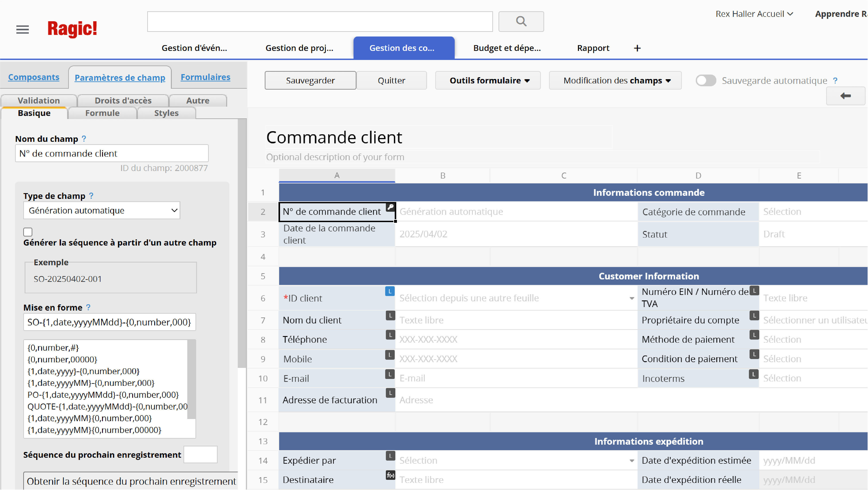Image resolution: width=868 pixels, height=490 pixels.
Task: Expand Modification des champs menu
Action: [x=615, y=80]
